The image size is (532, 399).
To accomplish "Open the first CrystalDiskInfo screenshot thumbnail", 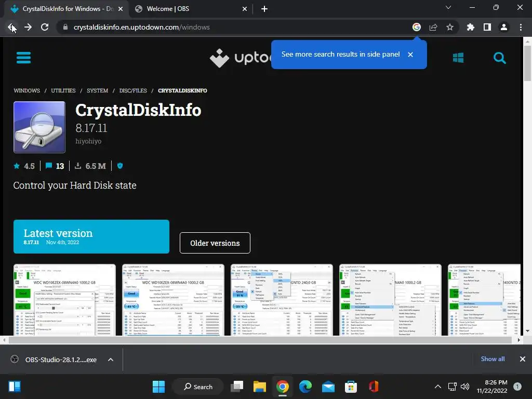I will (64, 300).
